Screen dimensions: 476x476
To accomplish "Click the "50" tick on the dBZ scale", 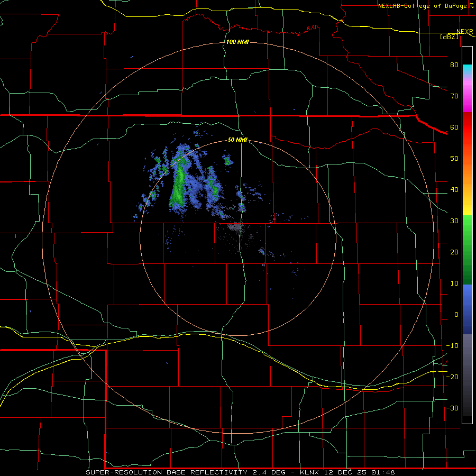I will [x=454, y=159].
